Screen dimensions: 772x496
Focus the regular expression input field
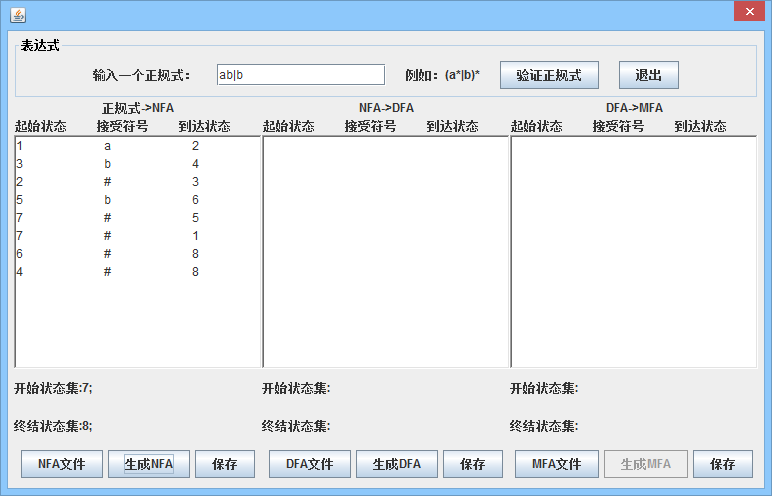tap(301, 75)
